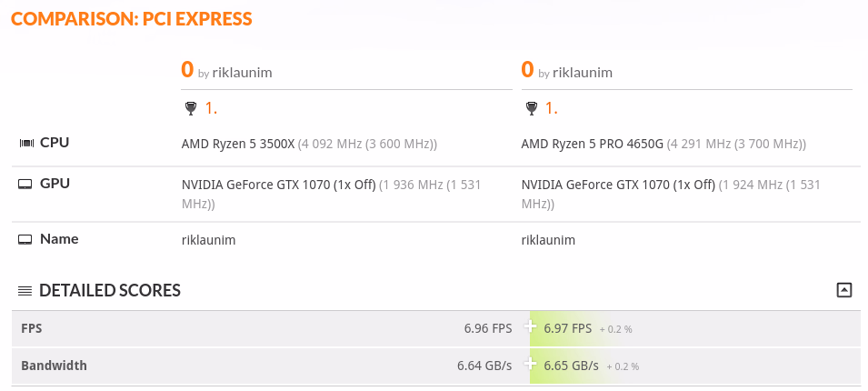
Task: Open the AMD Ryzen 5 3500X link
Action: point(238,144)
